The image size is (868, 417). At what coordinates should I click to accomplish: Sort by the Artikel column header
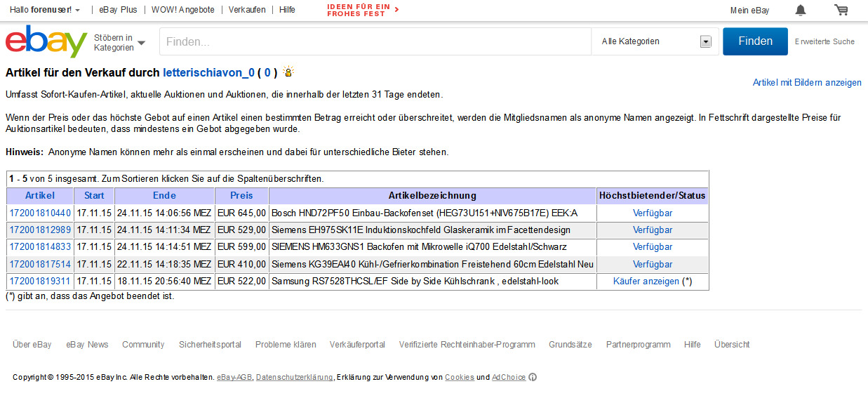(x=40, y=195)
